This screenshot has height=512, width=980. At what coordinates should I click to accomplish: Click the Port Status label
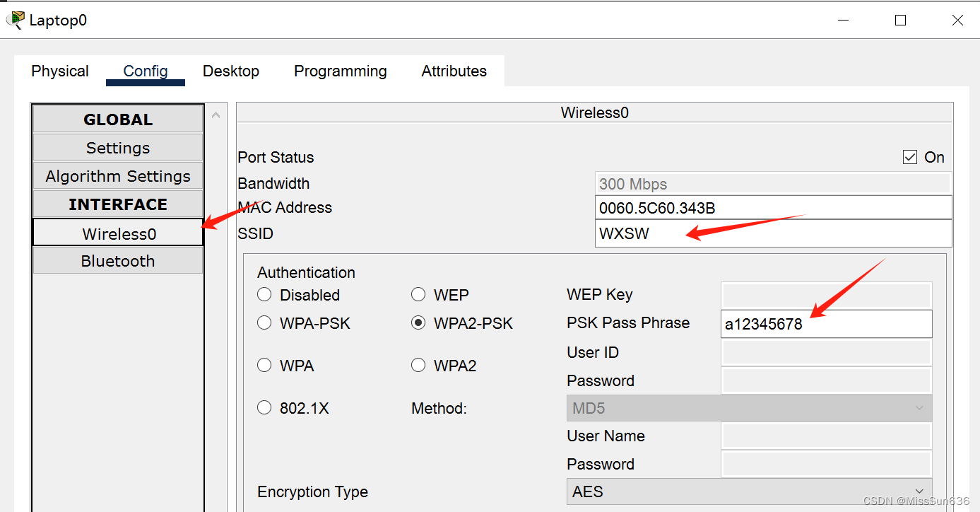point(276,157)
